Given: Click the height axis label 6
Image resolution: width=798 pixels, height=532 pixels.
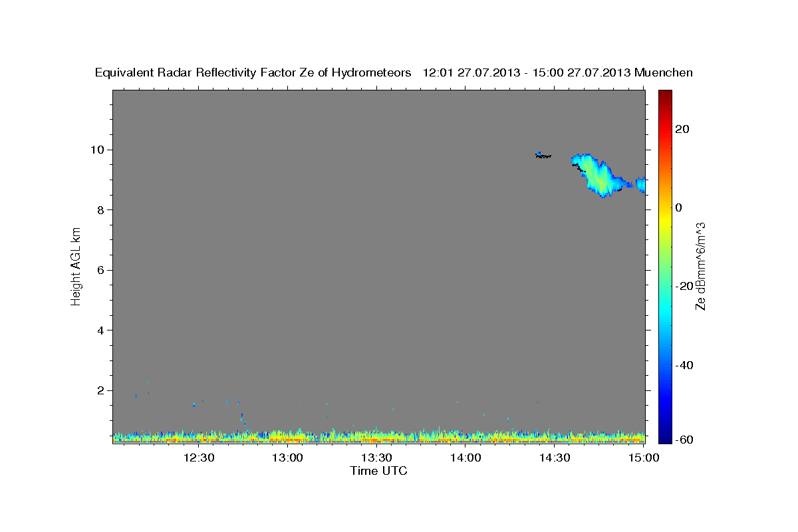Looking at the screenshot, I should (x=100, y=270).
